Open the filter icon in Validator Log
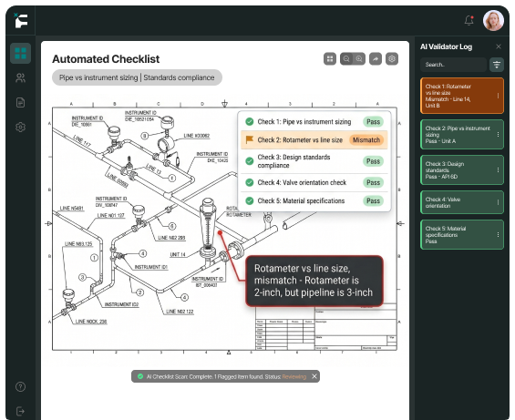 pyautogui.click(x=496, y=65)
